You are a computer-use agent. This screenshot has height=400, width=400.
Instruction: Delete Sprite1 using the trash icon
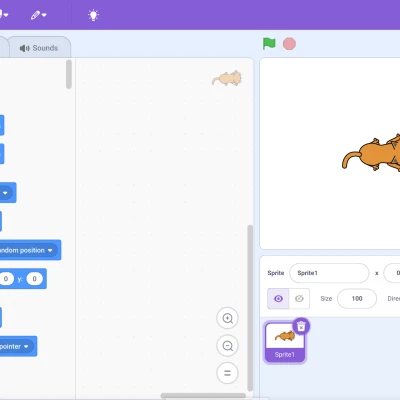tap(301, 326)
